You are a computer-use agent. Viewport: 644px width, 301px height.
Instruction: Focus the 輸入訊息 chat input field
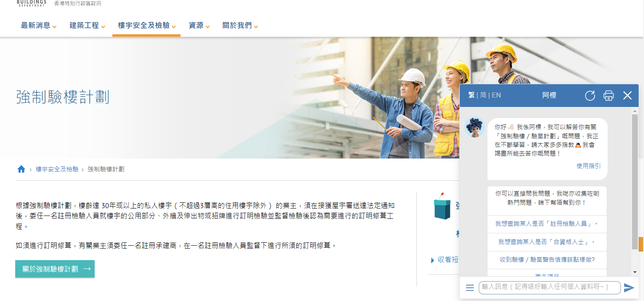(x=550, y=288)
